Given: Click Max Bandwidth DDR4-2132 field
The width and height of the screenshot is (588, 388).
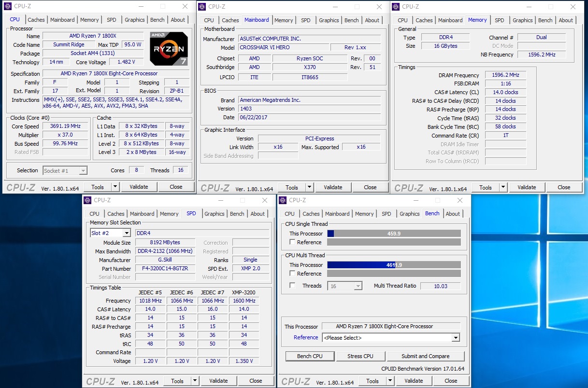Looking at the screenshot, I should [x=165, y=251].
